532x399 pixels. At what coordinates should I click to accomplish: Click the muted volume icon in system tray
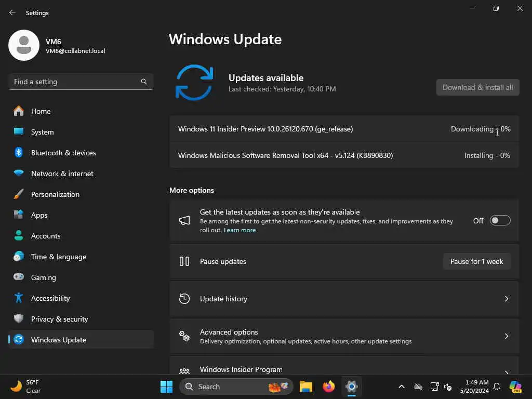pos(448,387)
